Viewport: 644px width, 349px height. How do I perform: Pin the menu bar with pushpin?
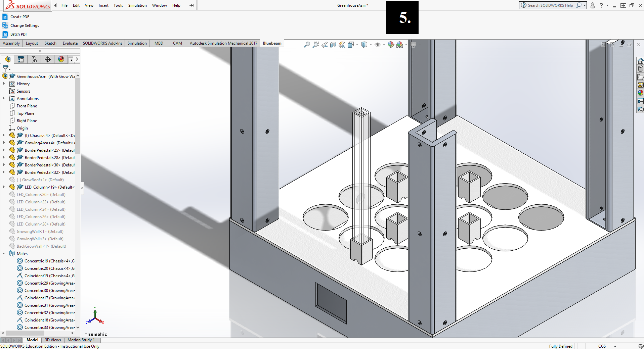[191, 5]
